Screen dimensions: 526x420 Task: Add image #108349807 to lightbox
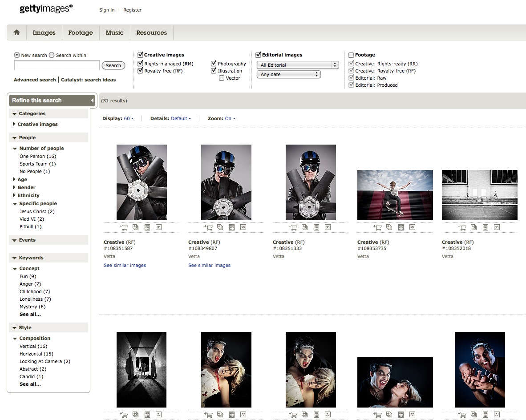coord(220,227)
